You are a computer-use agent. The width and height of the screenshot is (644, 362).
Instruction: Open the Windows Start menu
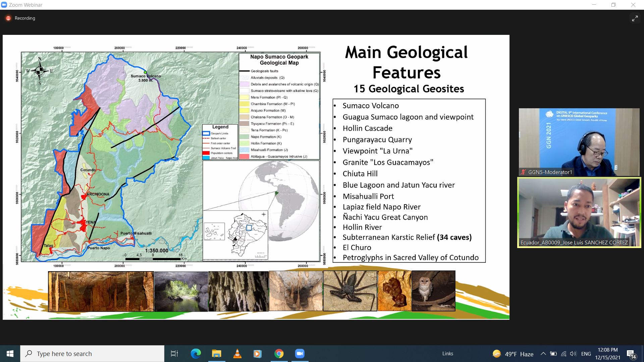point(10,354)
